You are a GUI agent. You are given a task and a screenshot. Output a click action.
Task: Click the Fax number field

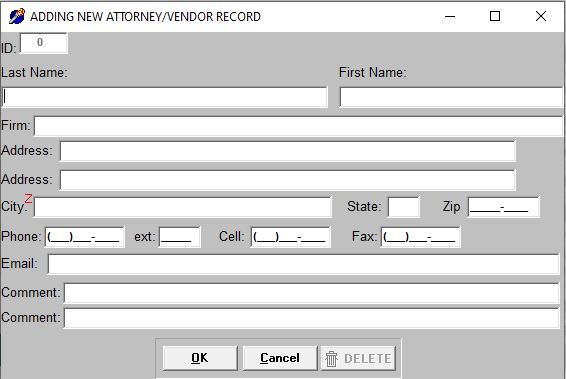click(421, 237)
